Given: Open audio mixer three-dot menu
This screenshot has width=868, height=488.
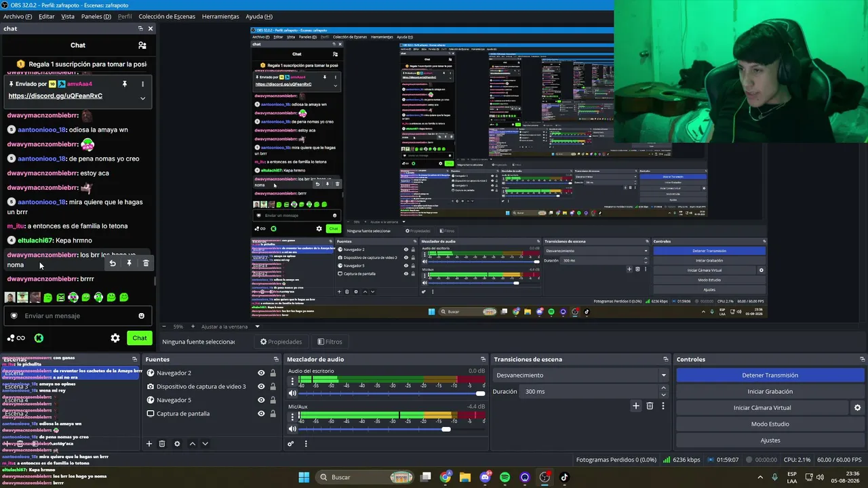Looking at the screenshot, I should tap(306, 444).
